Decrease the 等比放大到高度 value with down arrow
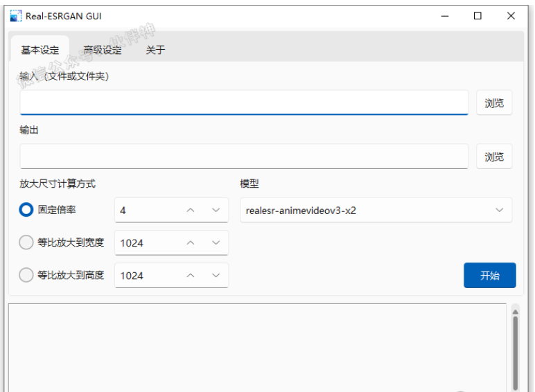Screen dimensions: 535x392 tap(216, 276)
